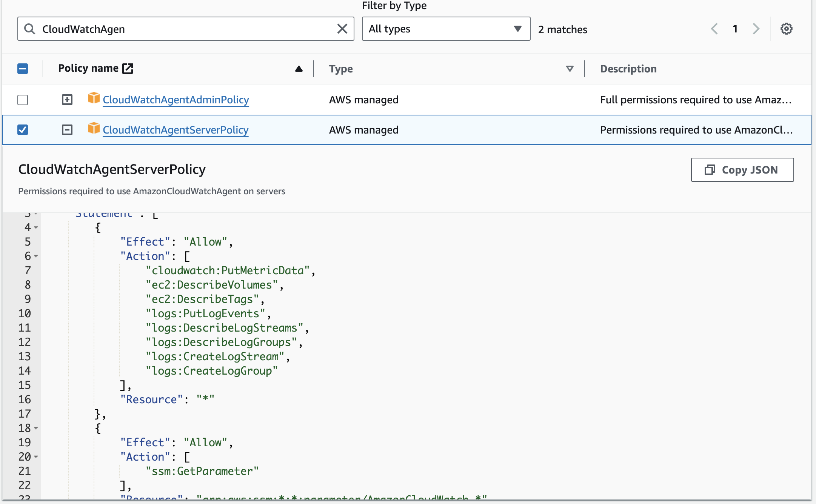Open the CloudWatchAgentServerPolicy link
Image resolution: width=816 pixels, height=504 pixels.
tap(176, 130)
